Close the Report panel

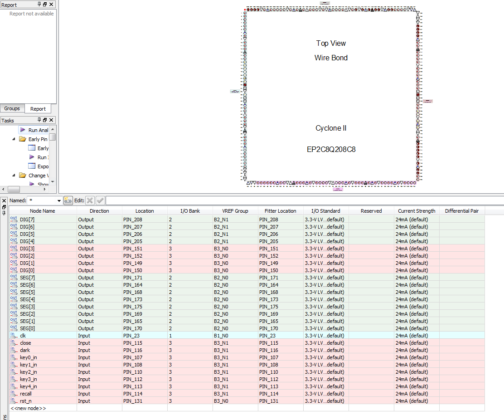[51, 4]
